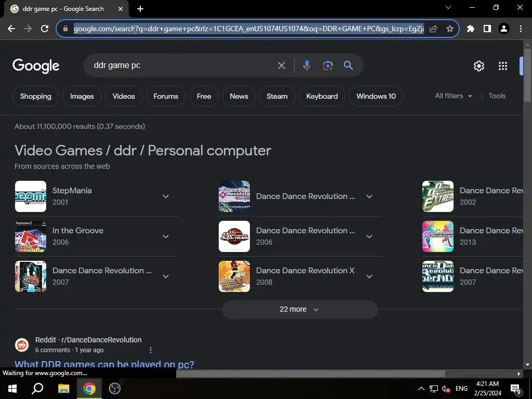Open the search Tools options
The width and height of the screenshot is (532, 399).
tap(497, 96)
